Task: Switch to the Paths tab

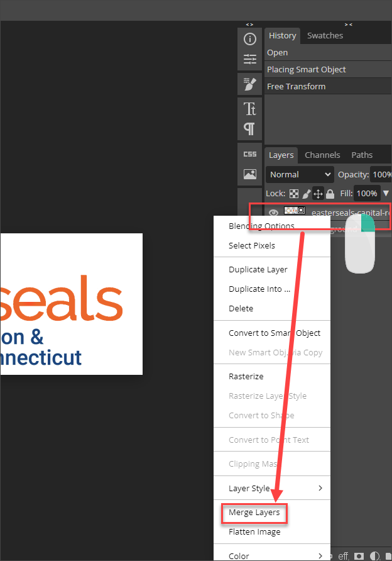Action: tap(362, 155)
